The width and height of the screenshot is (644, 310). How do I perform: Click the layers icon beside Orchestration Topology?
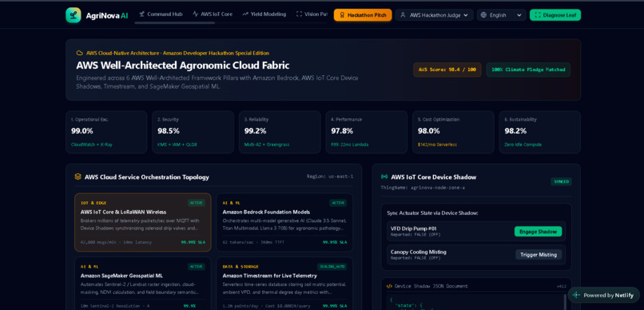pyautogui.click(x=78, y=177)
